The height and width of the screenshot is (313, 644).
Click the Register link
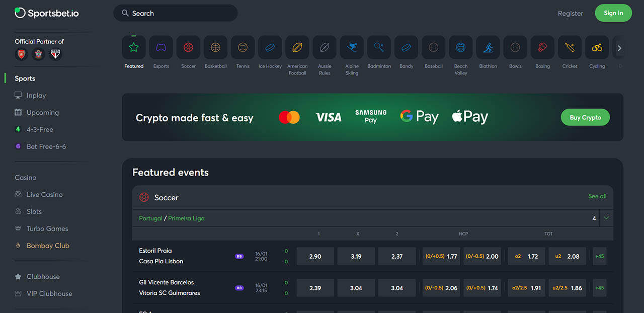click(571, 14)
